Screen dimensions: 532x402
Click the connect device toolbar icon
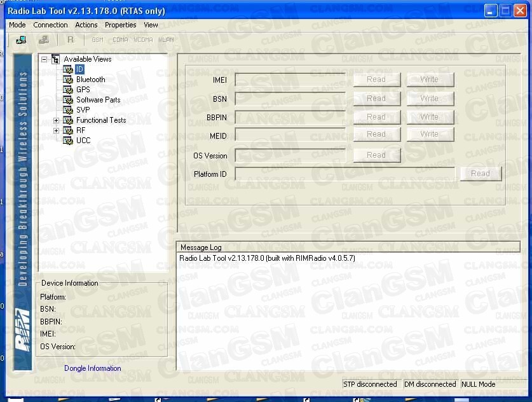(21, 40)
